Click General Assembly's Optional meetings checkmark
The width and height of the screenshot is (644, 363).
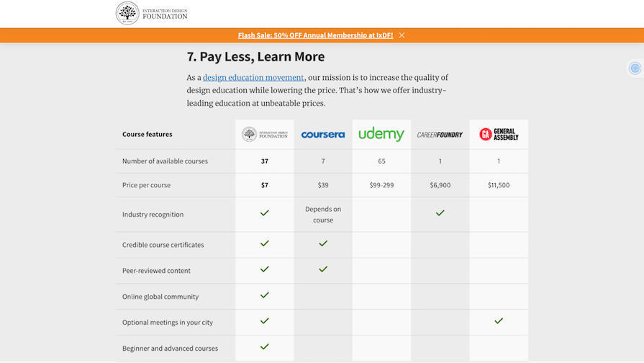pyautogui.click(x=499, y=321)
